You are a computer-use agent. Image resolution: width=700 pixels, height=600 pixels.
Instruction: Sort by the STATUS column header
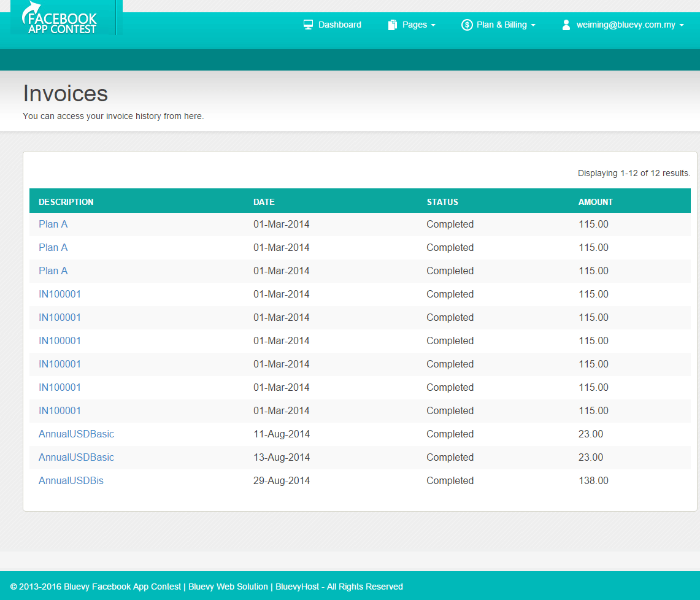pos(442,202)
